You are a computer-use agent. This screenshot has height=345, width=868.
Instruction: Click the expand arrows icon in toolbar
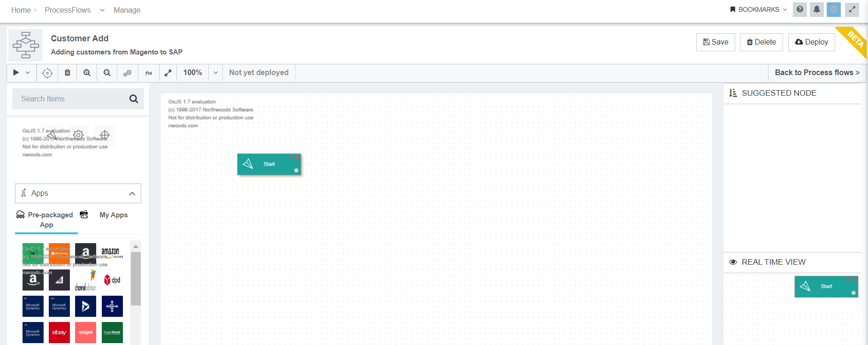tap(168, 73)
